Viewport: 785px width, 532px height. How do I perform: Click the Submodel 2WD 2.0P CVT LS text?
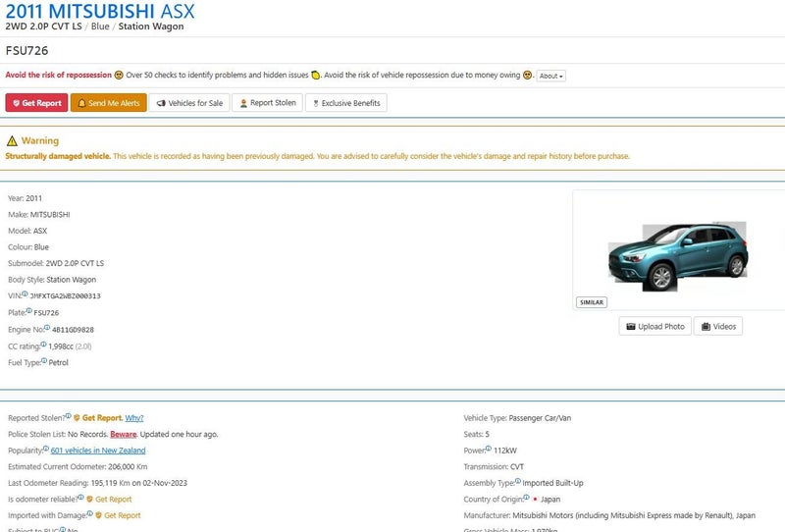click(x=56, y=263)
